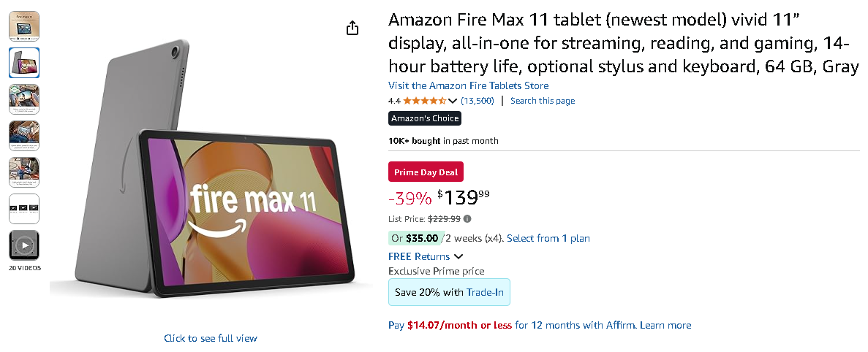The image size is (868, 352).
Task: Open the 13,500 ratings link
Action: [x=478, y=101]
